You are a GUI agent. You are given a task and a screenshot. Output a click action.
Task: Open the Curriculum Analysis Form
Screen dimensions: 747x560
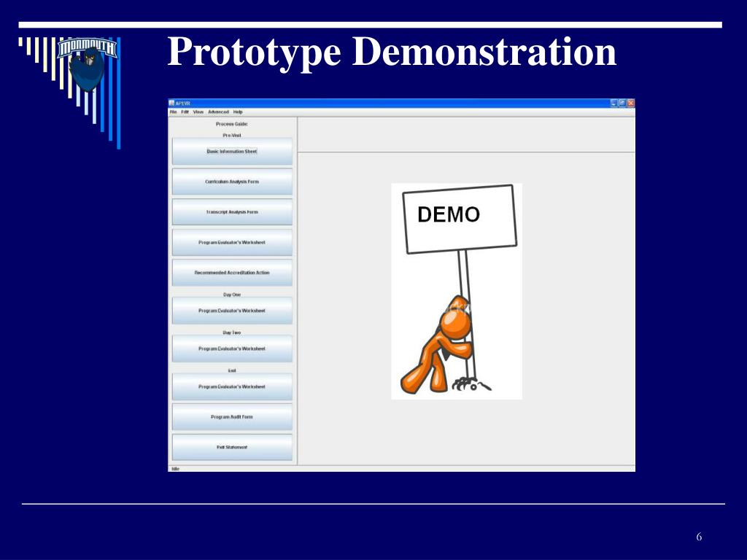(x=232, y=182)
